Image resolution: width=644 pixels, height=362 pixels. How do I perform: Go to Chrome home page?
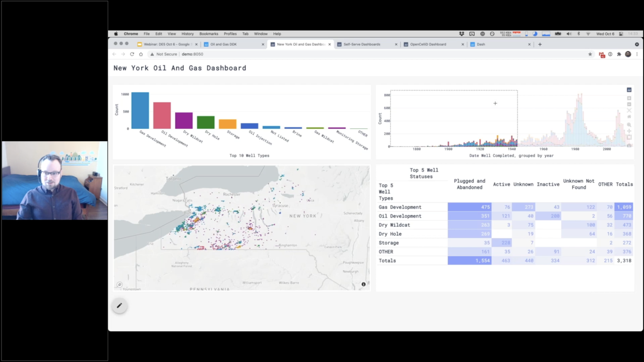[141, 54]
